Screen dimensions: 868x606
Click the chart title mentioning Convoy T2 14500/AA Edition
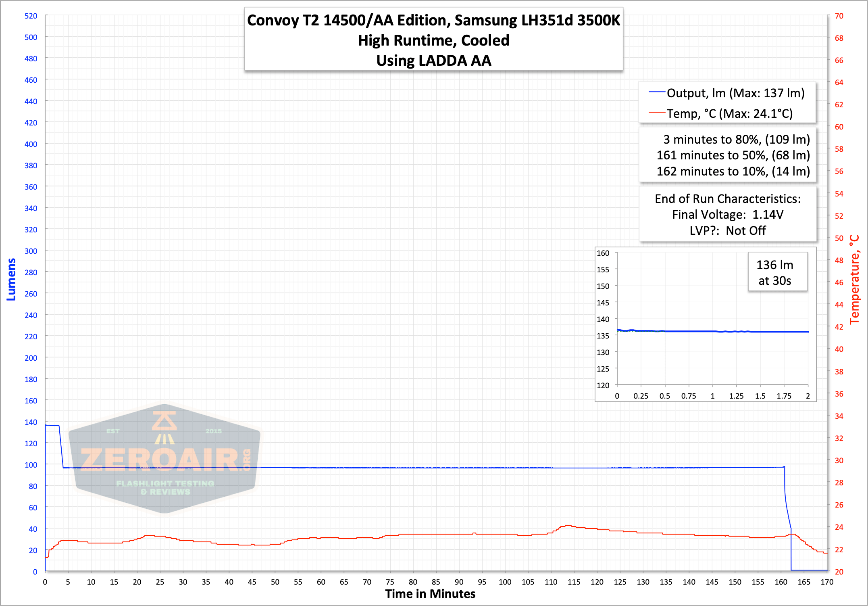433,20
